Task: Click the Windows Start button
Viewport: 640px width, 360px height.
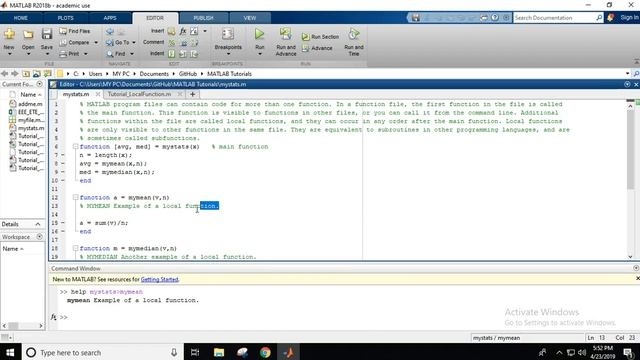Action: 10,352
